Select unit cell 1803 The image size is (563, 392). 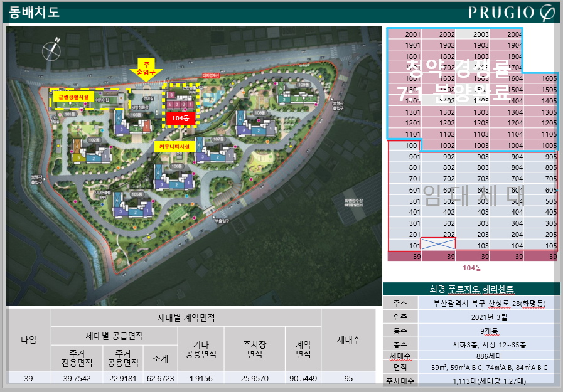[472, 56]
